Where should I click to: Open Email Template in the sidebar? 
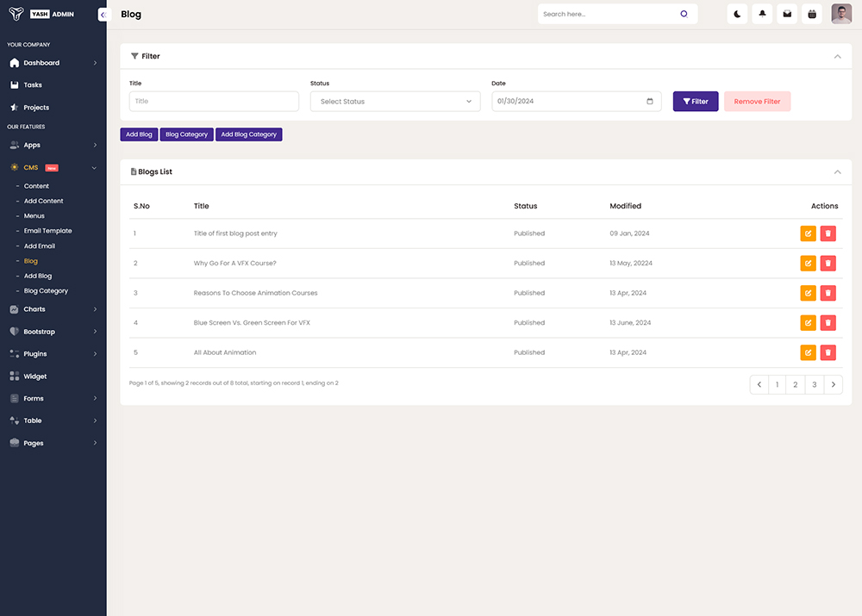point(47,231)
